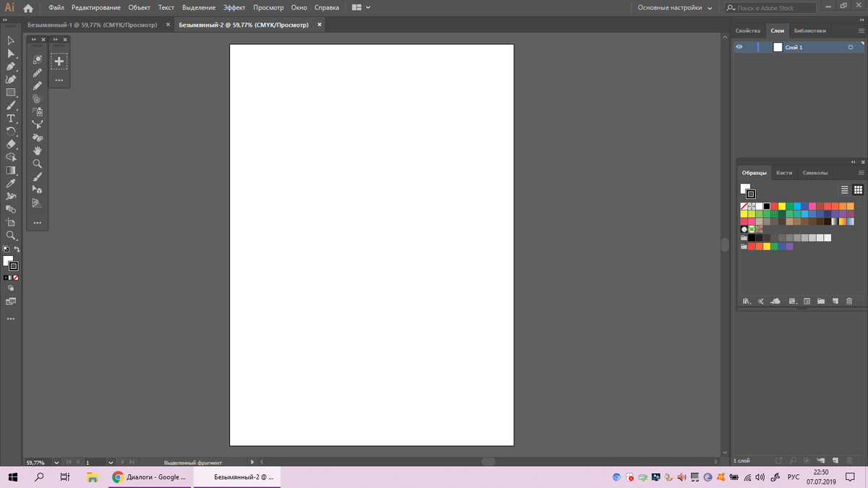Open the zoom level dropdown 59,77%
Viewport: 868px width, 488px height.
56,462
